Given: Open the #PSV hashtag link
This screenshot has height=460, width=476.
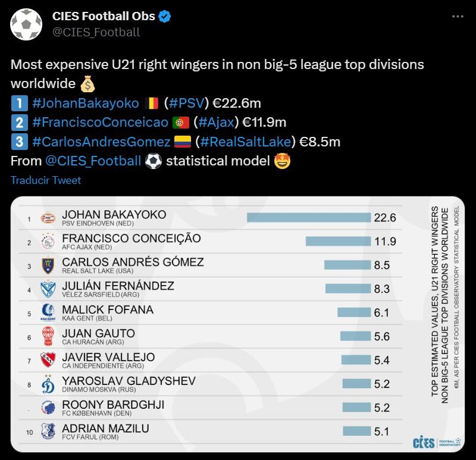Looking at the screenshot, I should pos(187,103).
